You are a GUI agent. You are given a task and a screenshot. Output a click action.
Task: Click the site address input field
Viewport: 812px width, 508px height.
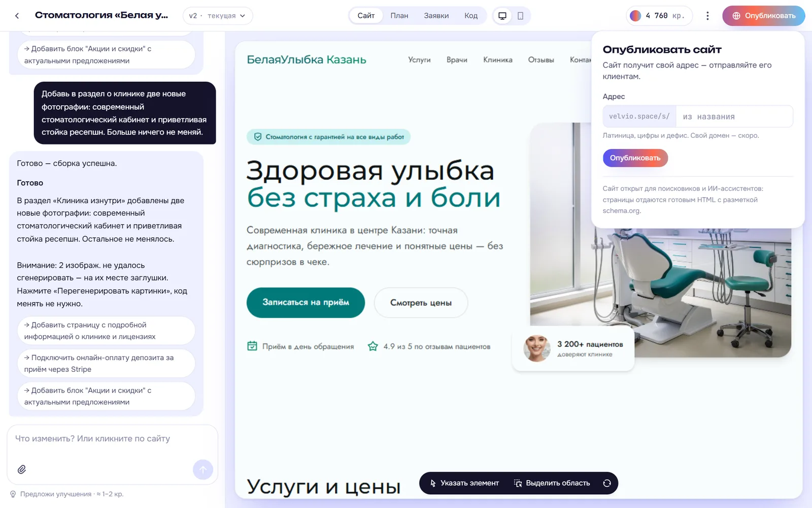pos(734,116)
